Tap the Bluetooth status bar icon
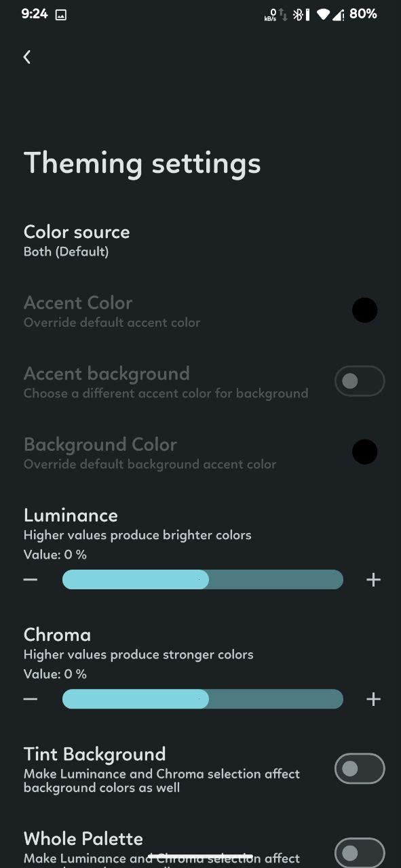The width and height of the screenshot is (401, 868). pyautogui.click(x=298, y=14)
